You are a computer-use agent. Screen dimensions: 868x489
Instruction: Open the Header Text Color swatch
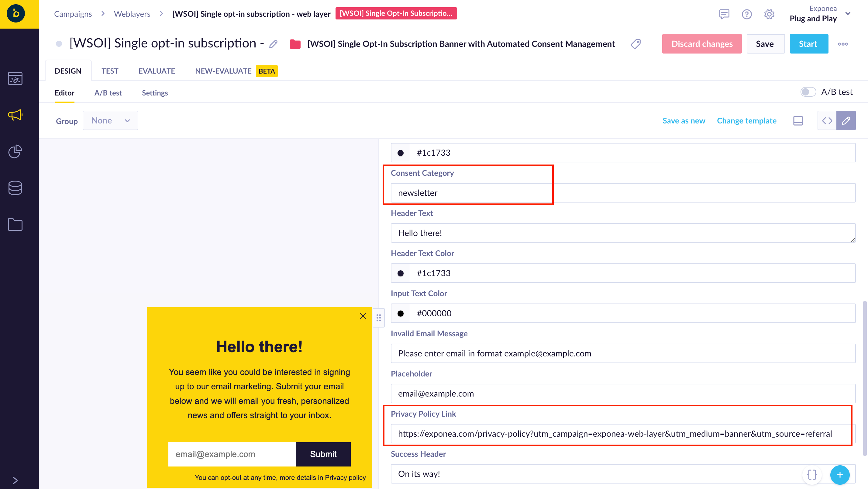click(400, 273)
